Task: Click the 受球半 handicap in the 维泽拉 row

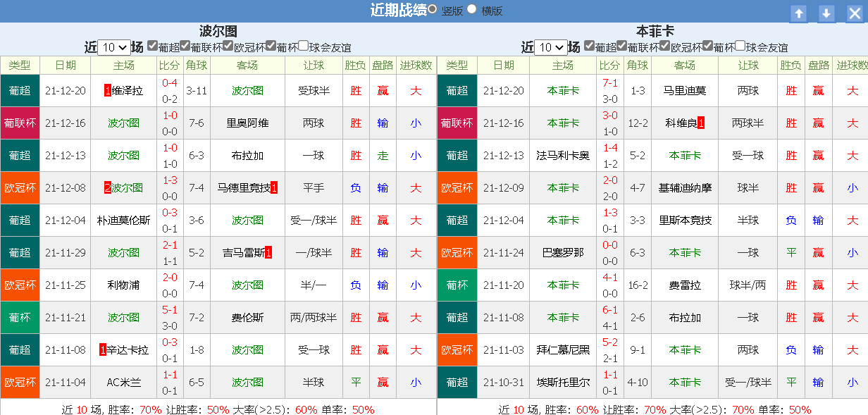Action: 314,91
